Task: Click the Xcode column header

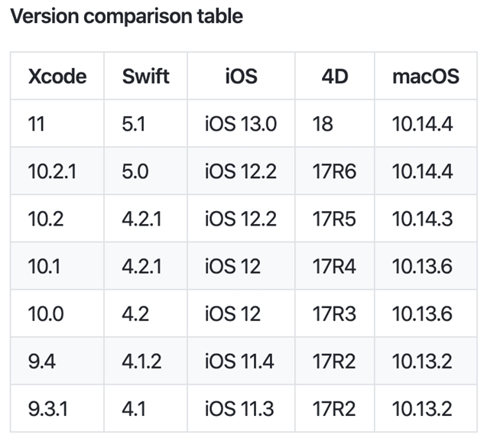Action: [57, 76]
